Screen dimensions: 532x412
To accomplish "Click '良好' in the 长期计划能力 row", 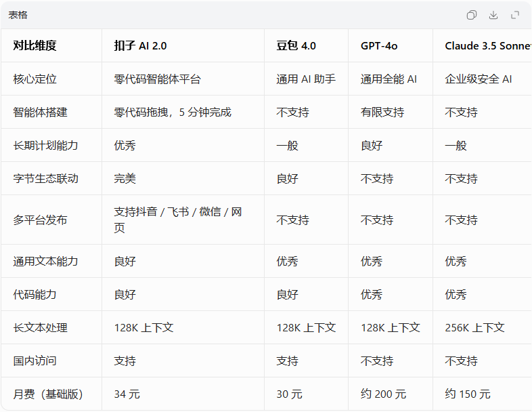I will (x=371, y=146).
